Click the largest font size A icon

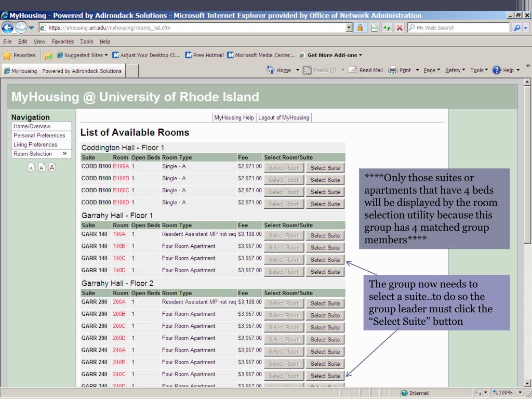52,167
